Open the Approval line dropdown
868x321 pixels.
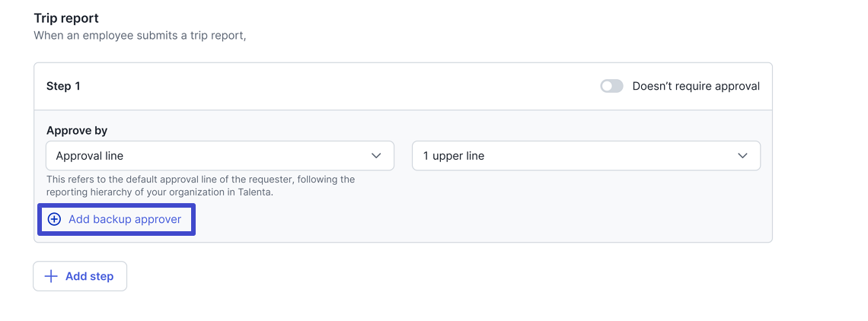click(x=220, y=155)
